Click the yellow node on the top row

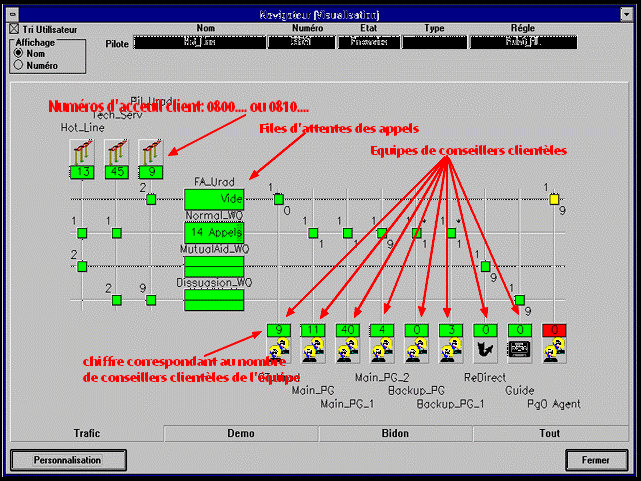click(x=554, y=199)
